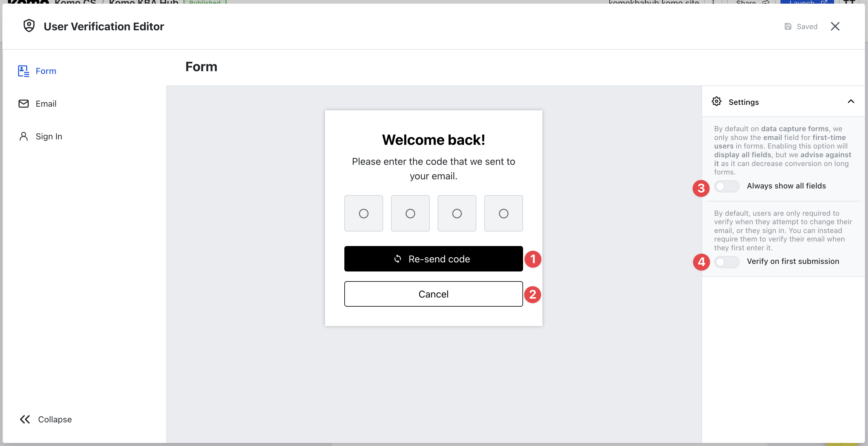This screenshot has width=868, height=446.
Task: Click the Re-send code button
Action: click(433, 259)
